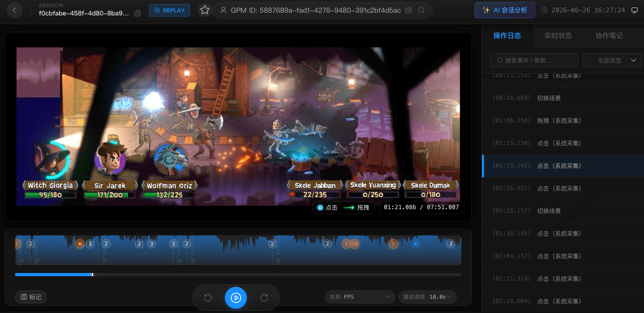Click the session ID text f0cbfabe-458f
Image resolution: width=644 pixels, height=313 pixels.
(84, 13)
